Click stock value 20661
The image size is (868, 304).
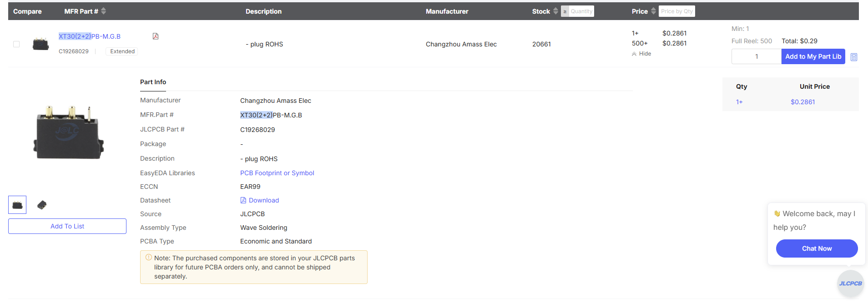tap(541, 44)
